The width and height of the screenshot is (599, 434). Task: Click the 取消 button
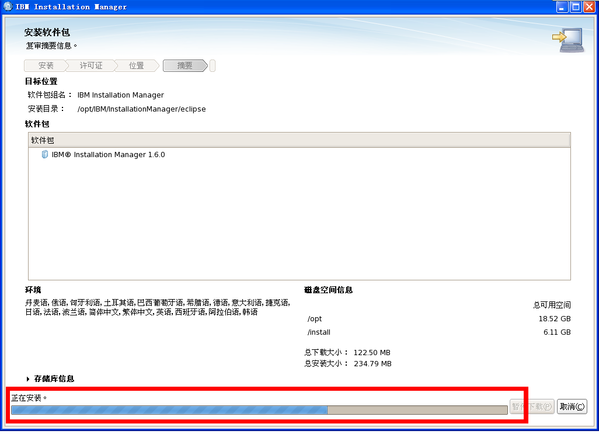(572, 406)
